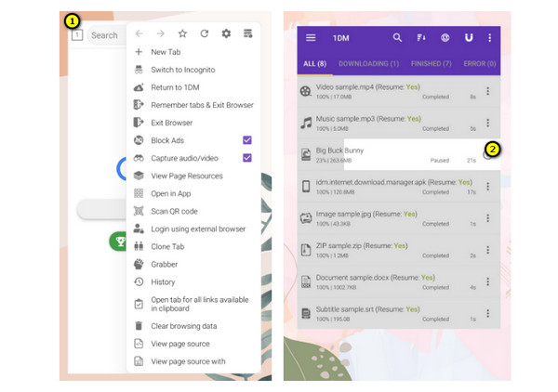Click the image file icon for Image sample.jpg
The width and height of the screenshot is (558, 392).
point(306,218)
